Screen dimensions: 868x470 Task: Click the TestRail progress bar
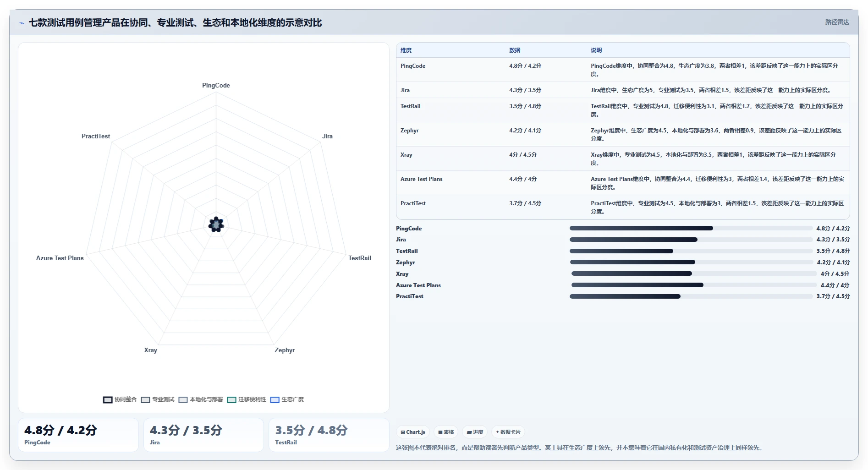click(691, 251)
